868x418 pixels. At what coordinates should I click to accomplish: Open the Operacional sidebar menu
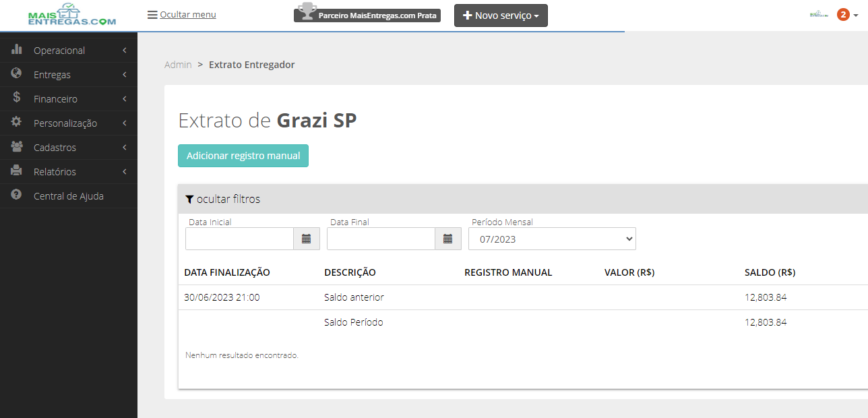[x=69, y=51]
